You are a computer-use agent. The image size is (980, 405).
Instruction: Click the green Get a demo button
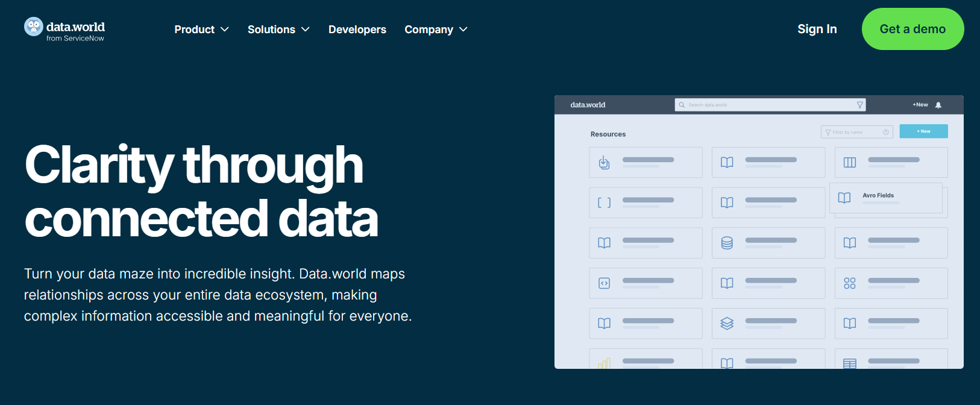click(912, 29)
